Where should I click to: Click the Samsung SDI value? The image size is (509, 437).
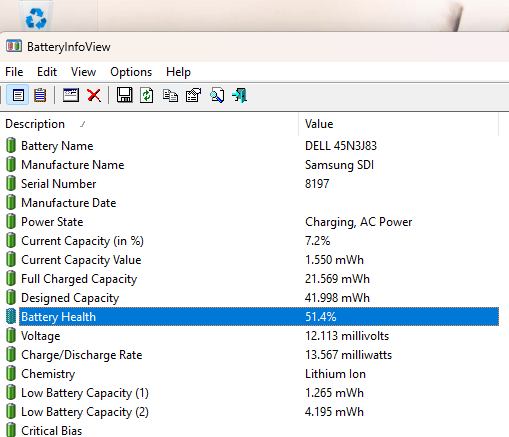click(339, 165)
